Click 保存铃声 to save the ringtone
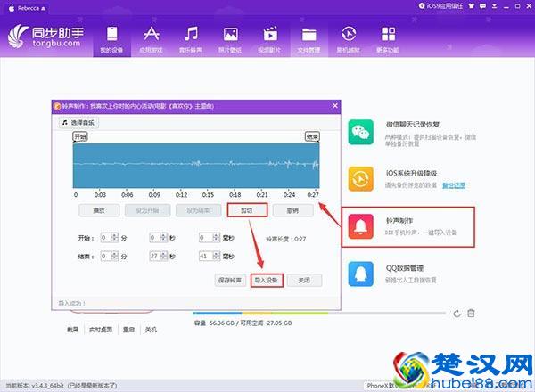 pos(230,281)
